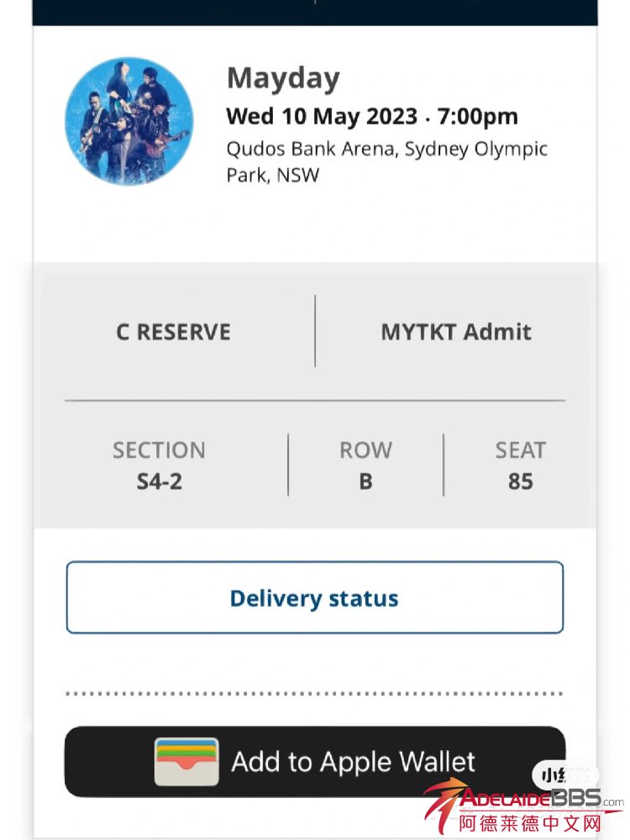The height and width of the screenshot is (840, 630).
Task: Select the C RESERVE ticket category
Action: 173,332
